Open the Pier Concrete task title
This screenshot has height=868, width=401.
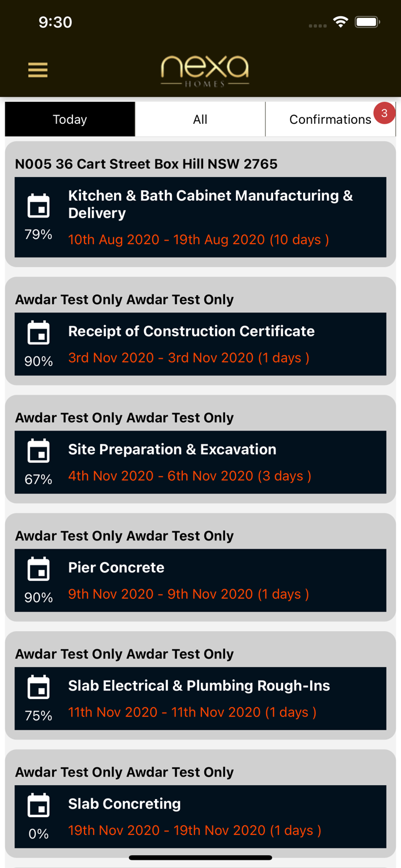coord(116,567)
